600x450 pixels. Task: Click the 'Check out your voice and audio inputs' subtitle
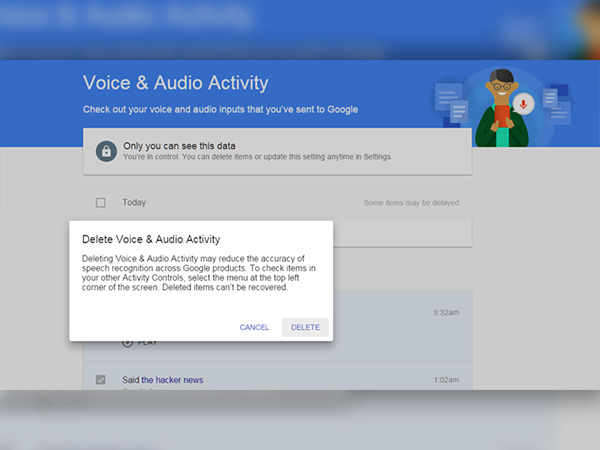click(219, 109)
